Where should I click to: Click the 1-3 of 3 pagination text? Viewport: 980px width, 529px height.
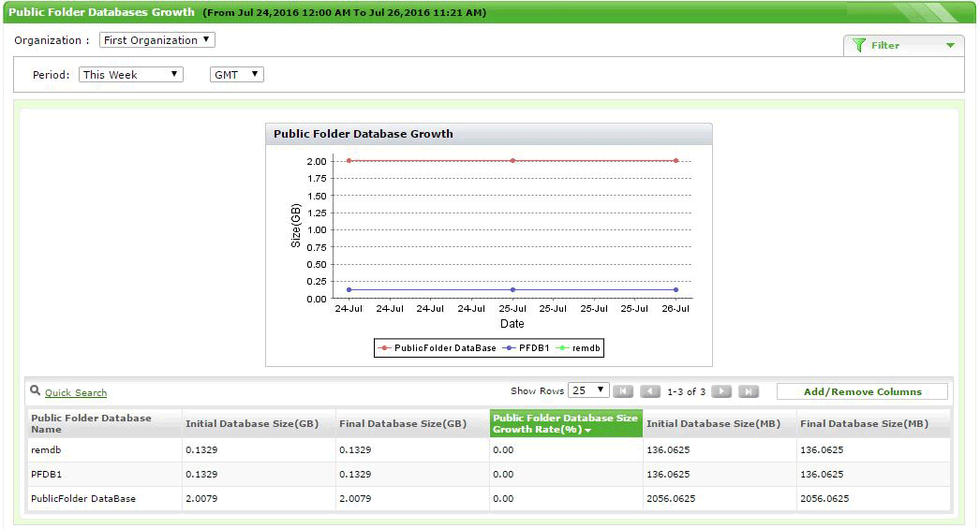[686, 391]
